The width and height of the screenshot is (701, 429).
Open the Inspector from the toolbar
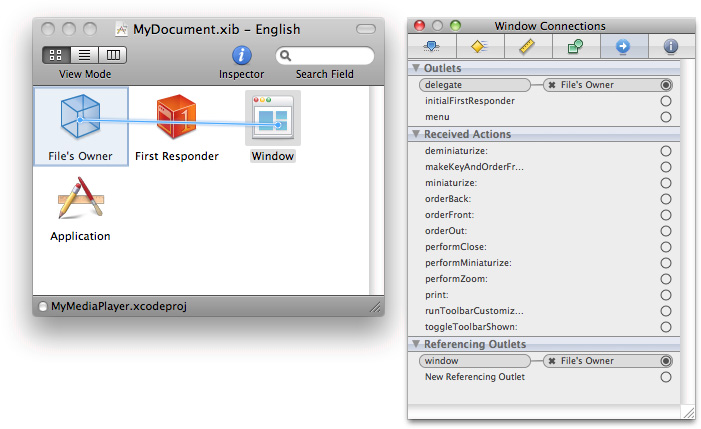click(241, 56)
